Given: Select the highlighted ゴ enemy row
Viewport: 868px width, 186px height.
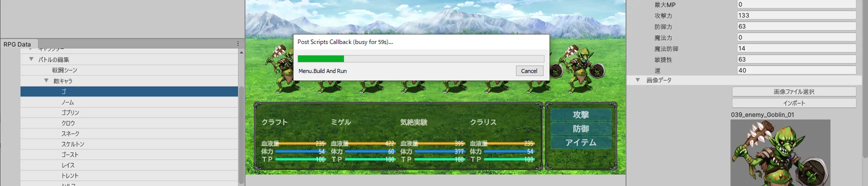Looking at the screenshot, I should 129,91.
